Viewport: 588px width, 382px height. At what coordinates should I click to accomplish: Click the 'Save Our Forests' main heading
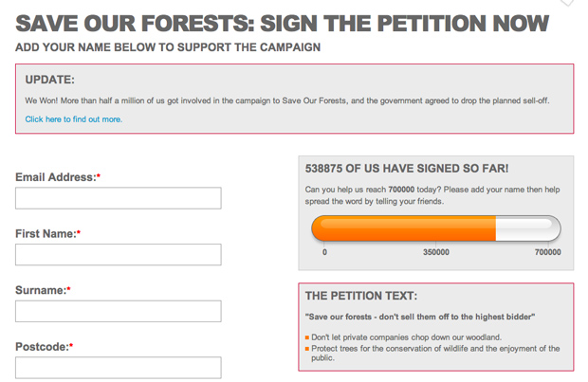pyautogui.click(x=283, y=23)
